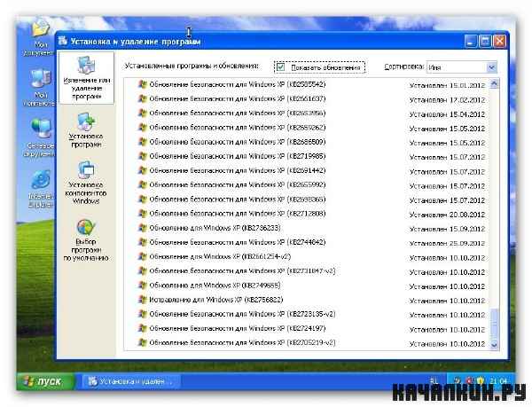
Task: Uncheck 'Показать обновления' checkbox
Action: 280,67
